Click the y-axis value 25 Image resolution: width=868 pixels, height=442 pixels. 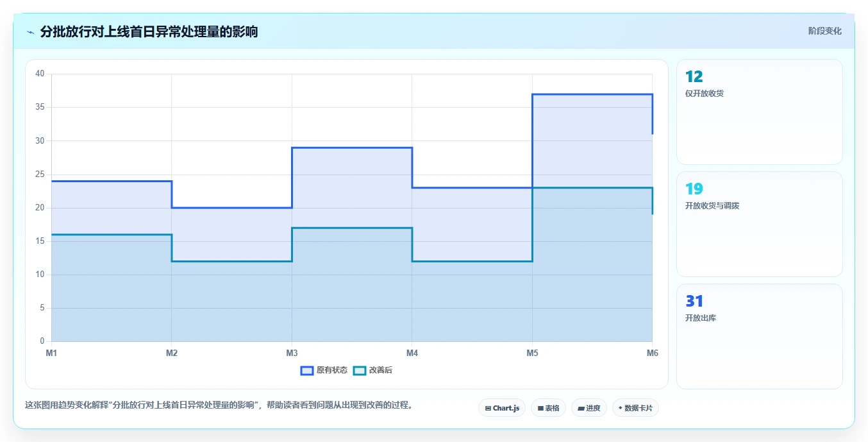click(40, 174)
